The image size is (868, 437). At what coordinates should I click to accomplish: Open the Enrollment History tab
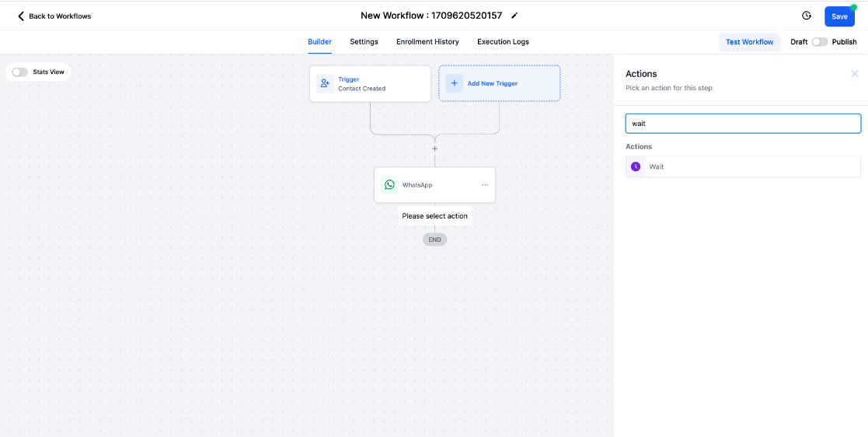427,41
